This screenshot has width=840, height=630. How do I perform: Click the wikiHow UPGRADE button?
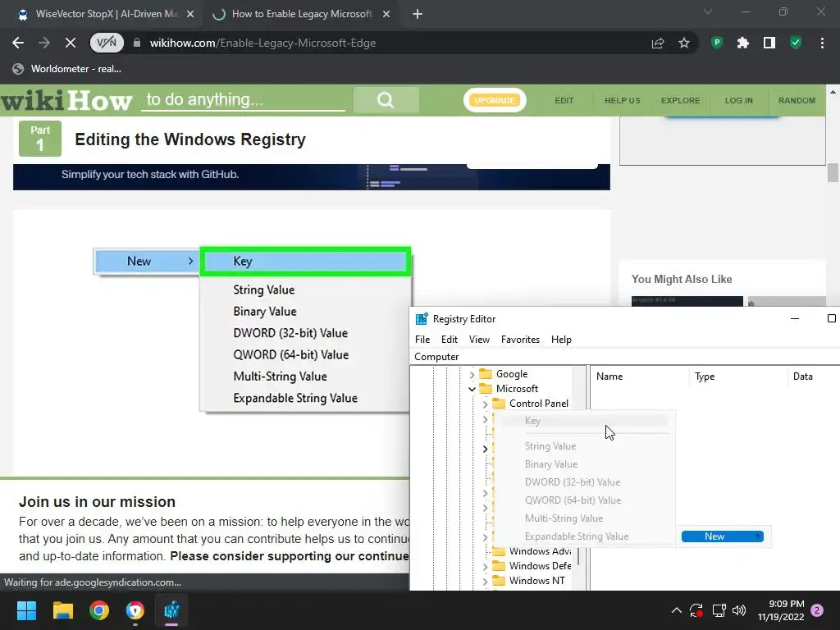tap(495, 100)
